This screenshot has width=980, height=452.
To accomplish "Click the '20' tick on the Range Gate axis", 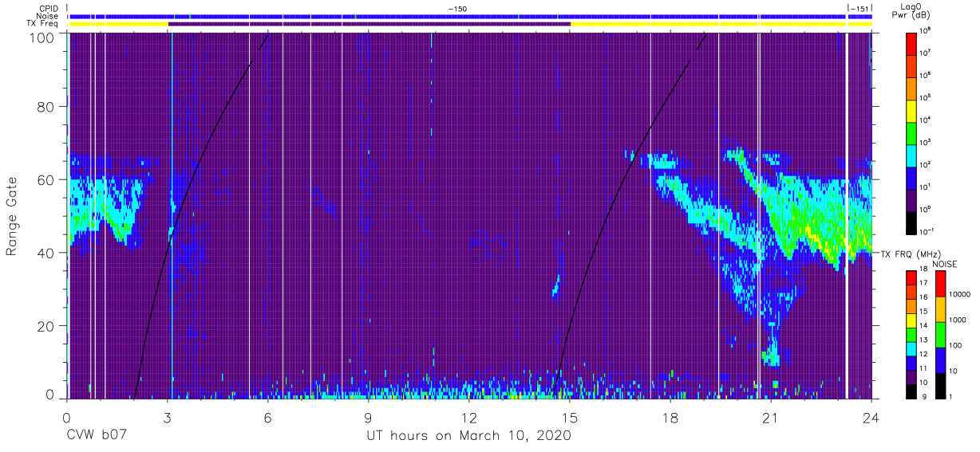I will tap(46, 326).
